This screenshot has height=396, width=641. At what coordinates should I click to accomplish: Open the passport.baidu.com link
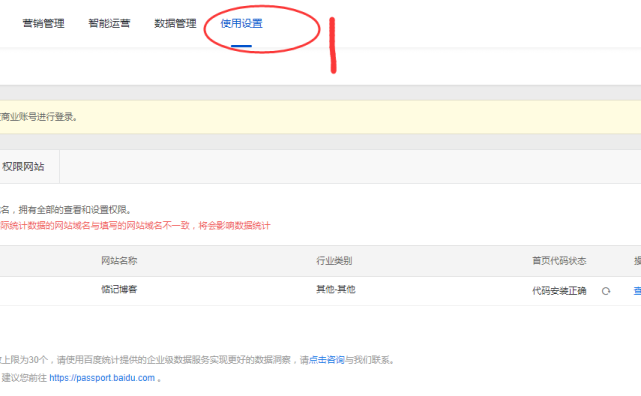[x=102, y=378]
